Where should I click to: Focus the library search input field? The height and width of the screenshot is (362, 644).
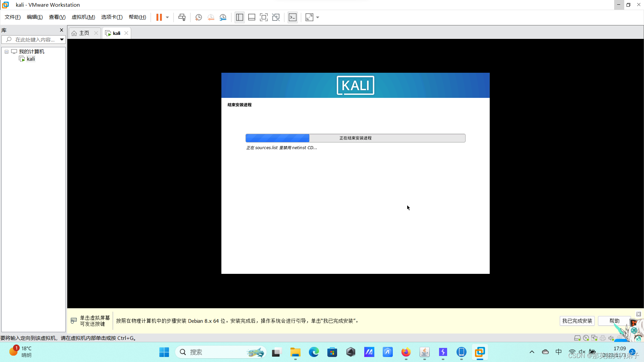31,40
